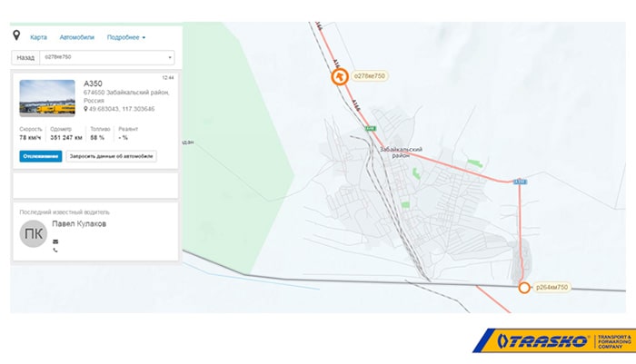Click the ПК driver avatar circle
This screenshot has height=364, width=636.
pos(34,234)
